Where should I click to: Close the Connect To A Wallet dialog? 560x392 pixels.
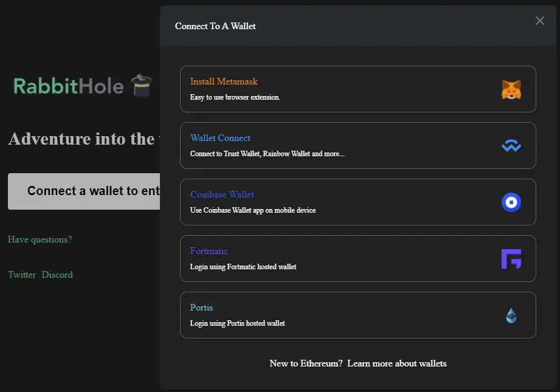(540, 21)
